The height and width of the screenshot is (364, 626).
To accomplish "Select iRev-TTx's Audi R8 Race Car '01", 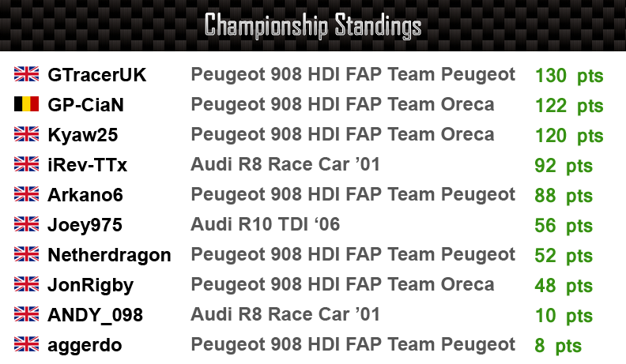I will coord(285,164).
